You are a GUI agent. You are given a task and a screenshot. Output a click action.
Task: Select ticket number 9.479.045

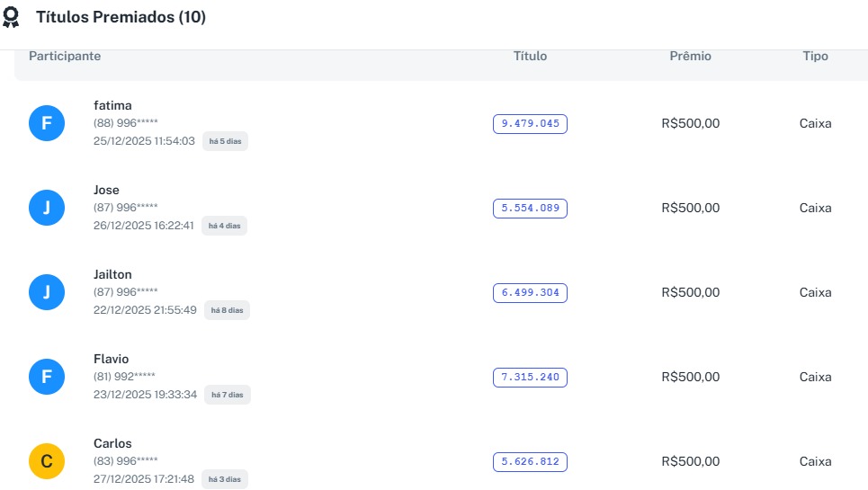pos(530,124)
